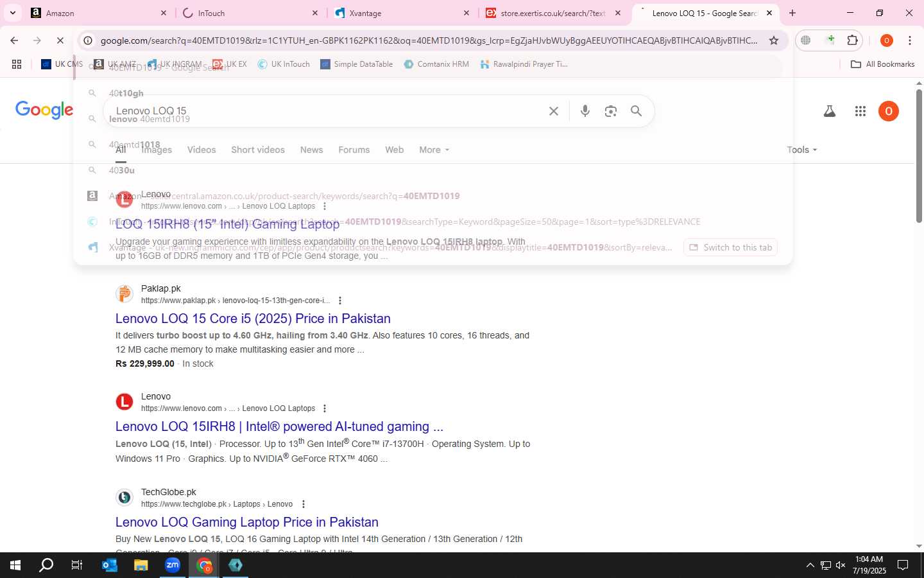Open the UK CMS bookmark
This screenshot has width=924, height=578.
(62, 64)
